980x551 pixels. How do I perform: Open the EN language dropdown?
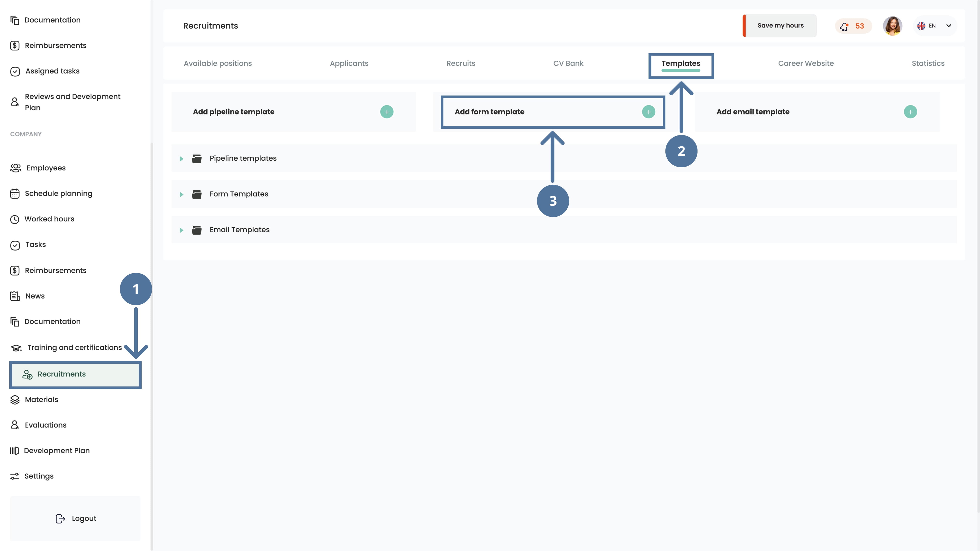[935, 26]
